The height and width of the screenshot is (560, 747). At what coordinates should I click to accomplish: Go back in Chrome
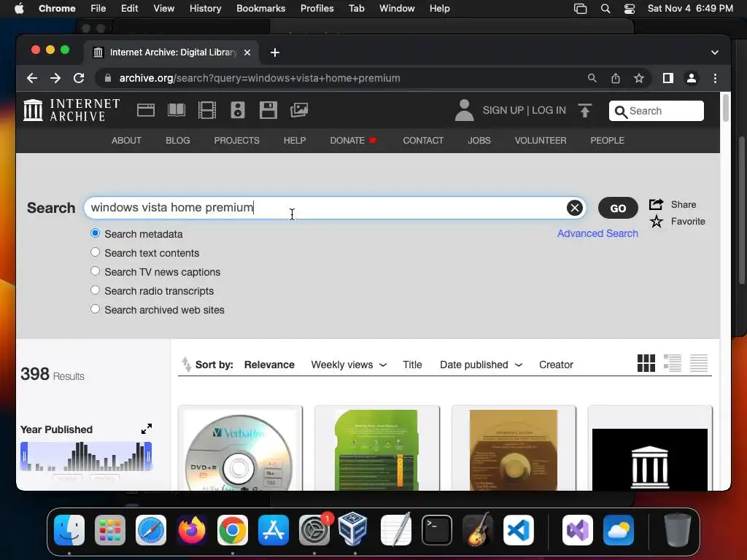tap(32, 78)
